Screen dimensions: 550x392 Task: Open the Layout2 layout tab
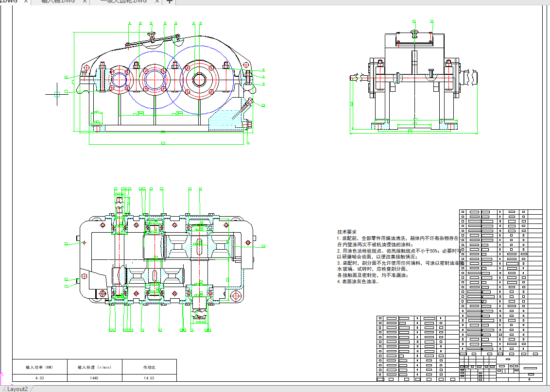click(17, 389)
